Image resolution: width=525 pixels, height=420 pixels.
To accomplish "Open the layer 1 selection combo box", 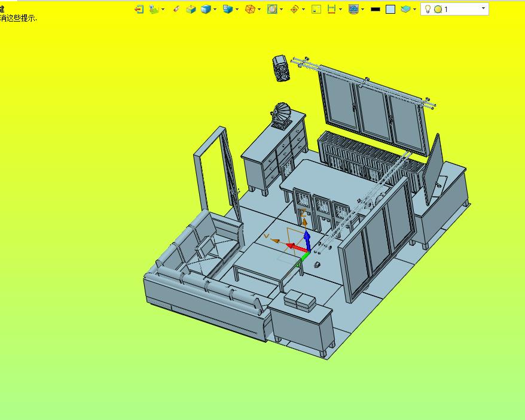I will point(454,9).
